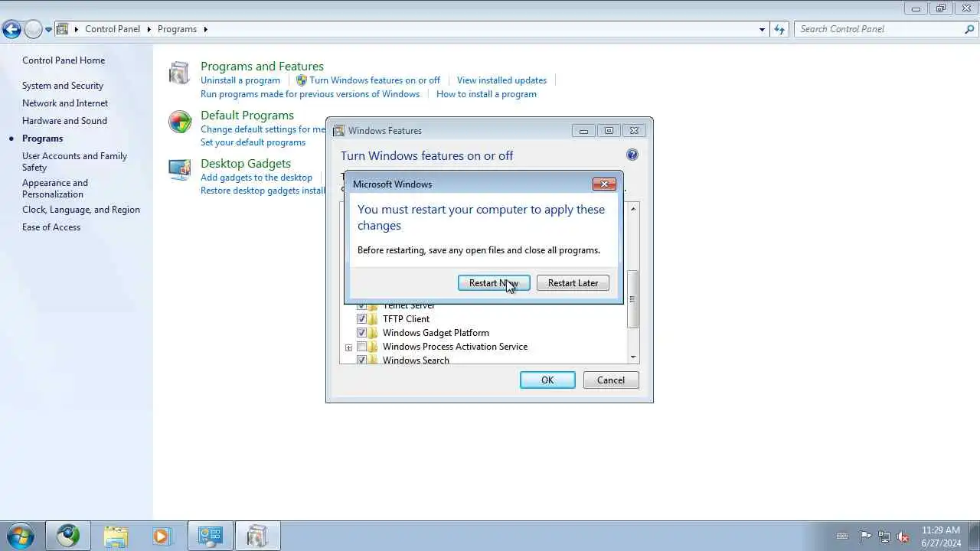Image resolution: width=980 pixels, height=551 pixels.
Task: Open Default Programs heading
Action: [247, 116]
